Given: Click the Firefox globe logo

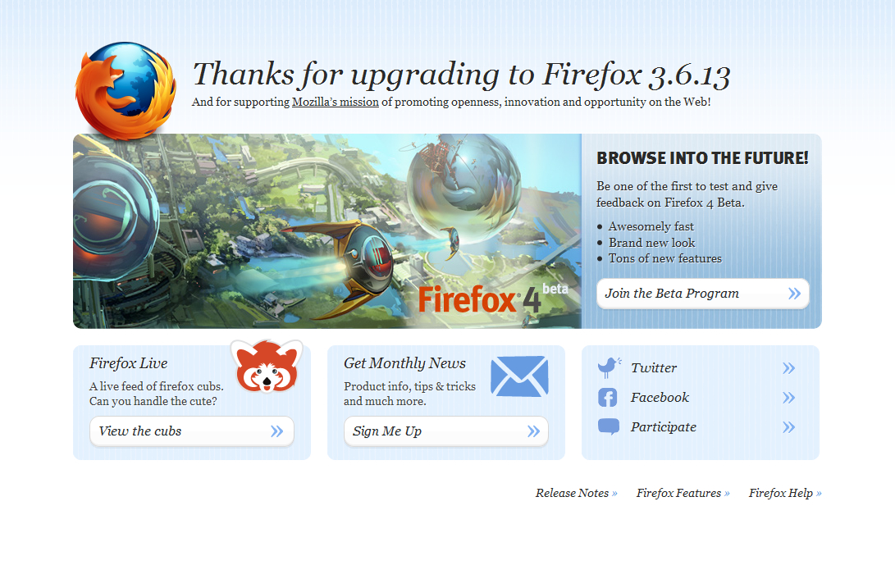Looking at the screenshot, I should (126, 90).
